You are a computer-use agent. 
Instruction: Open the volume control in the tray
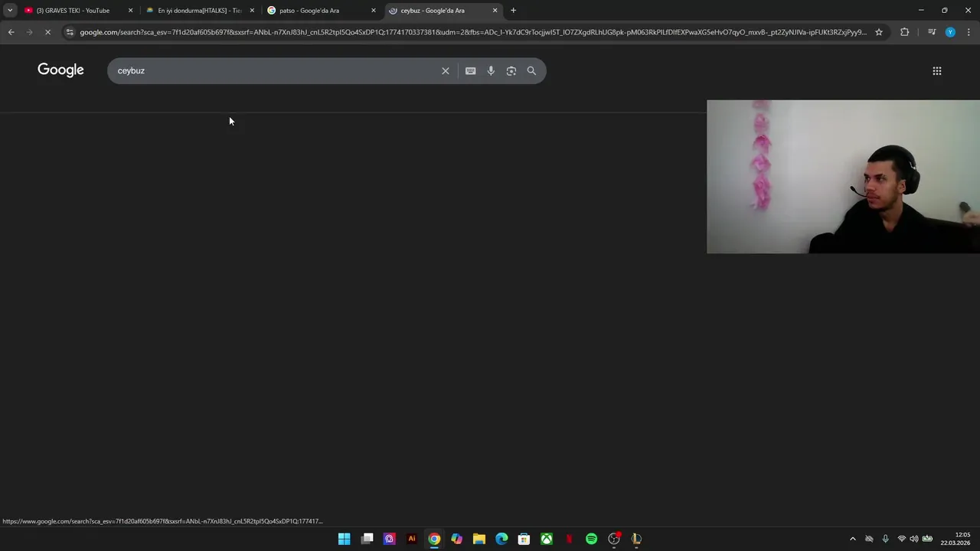(x=913, y=539)
